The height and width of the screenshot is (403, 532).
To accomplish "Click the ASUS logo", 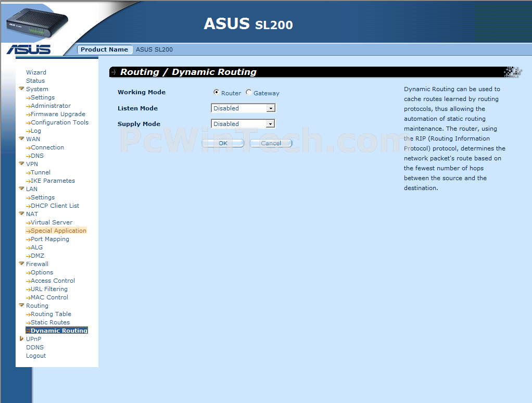I will tap(29, 49).
